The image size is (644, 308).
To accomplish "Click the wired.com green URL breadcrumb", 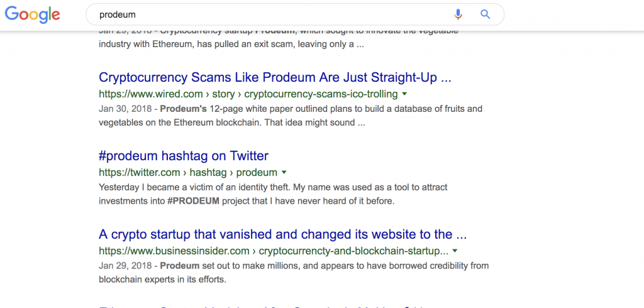I will tap(248, 94).
